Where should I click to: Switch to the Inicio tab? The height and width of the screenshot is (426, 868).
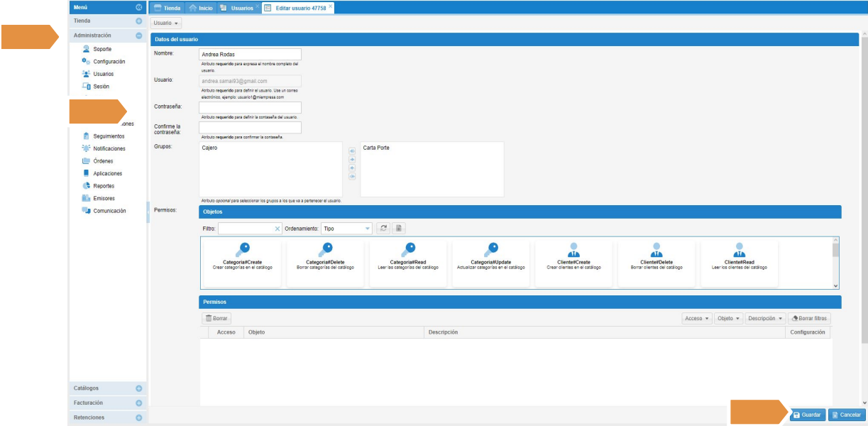(x=202, y=8)
